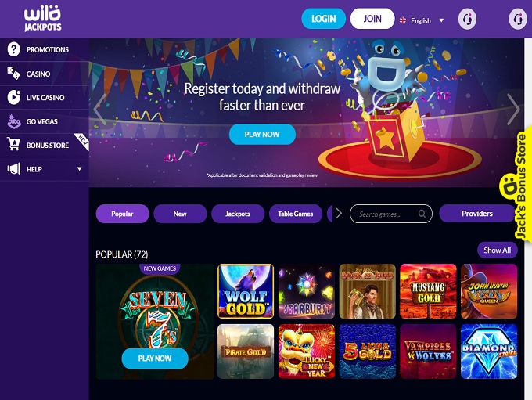The height and width of the screenshot is (400, 532).
Task: Open Live Casino play icon
Action: click(13, 97)
